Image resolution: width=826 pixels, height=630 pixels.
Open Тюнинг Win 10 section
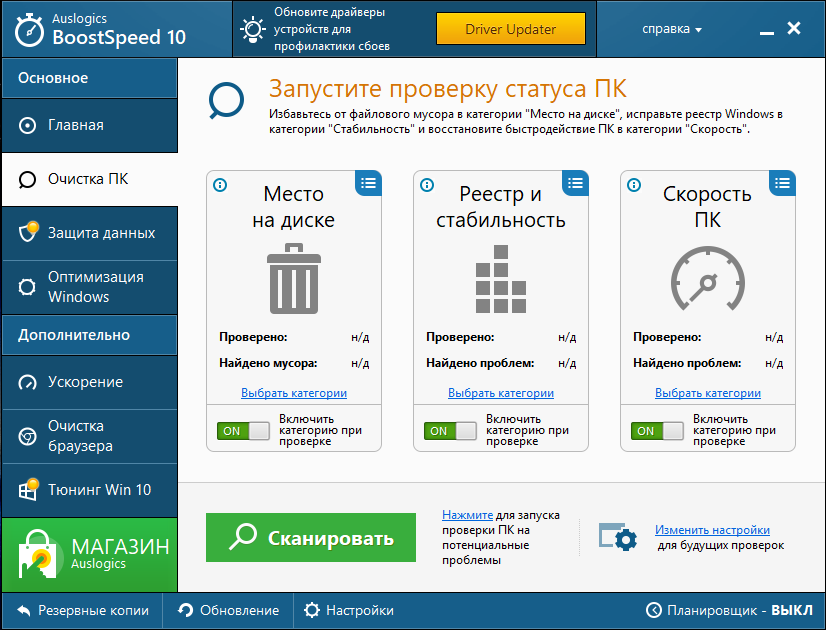point(90,490)
